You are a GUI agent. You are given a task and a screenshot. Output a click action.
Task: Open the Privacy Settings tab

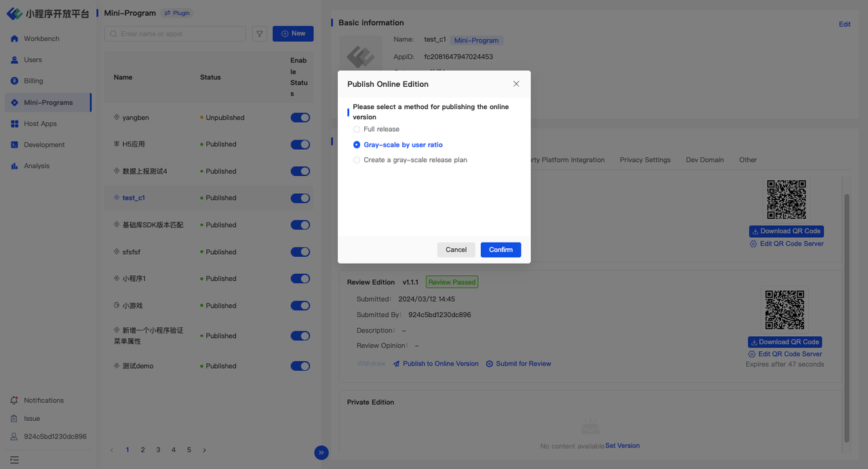coord(645,160)
